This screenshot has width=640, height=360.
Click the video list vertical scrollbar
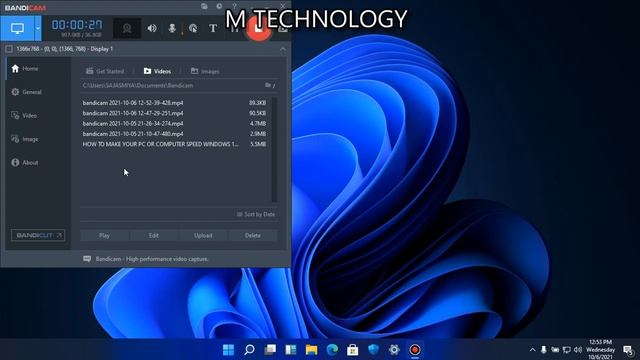tap(274, 149)
